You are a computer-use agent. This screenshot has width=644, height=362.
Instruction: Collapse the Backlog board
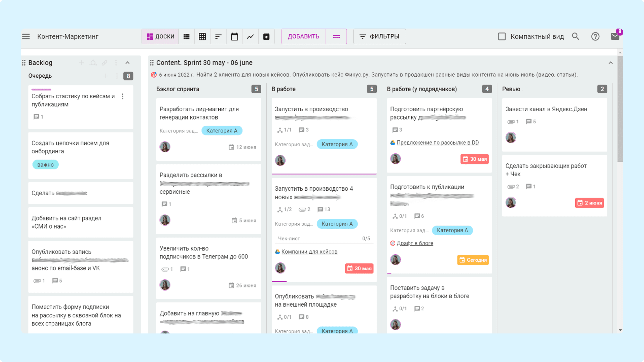tap(127, 63)
